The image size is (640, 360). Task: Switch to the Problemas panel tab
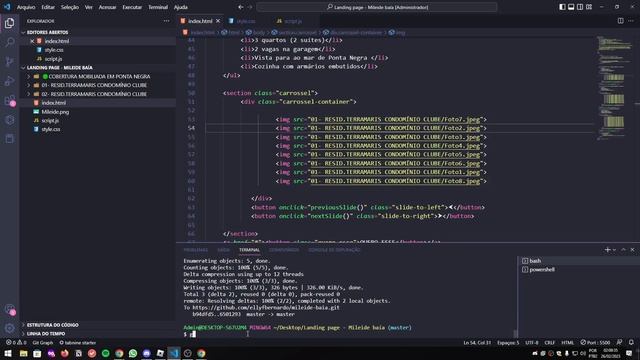196,250
